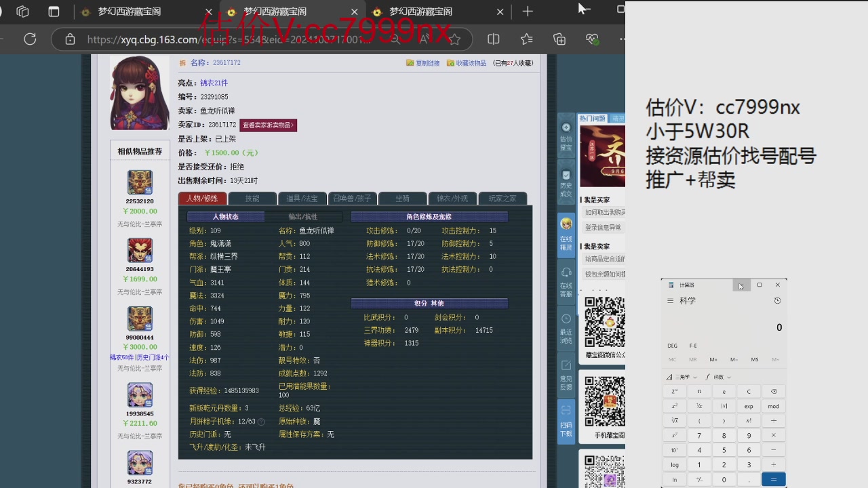The image size is (868, 488).
Task: Open similar item 19938545 thumbnail
Action: [140, 395]
